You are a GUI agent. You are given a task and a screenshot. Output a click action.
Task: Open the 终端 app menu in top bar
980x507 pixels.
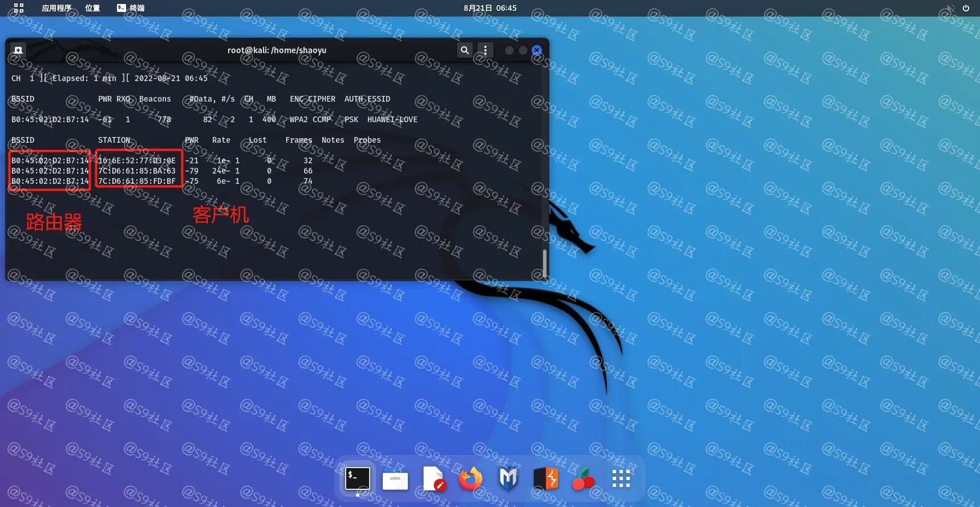131,8
